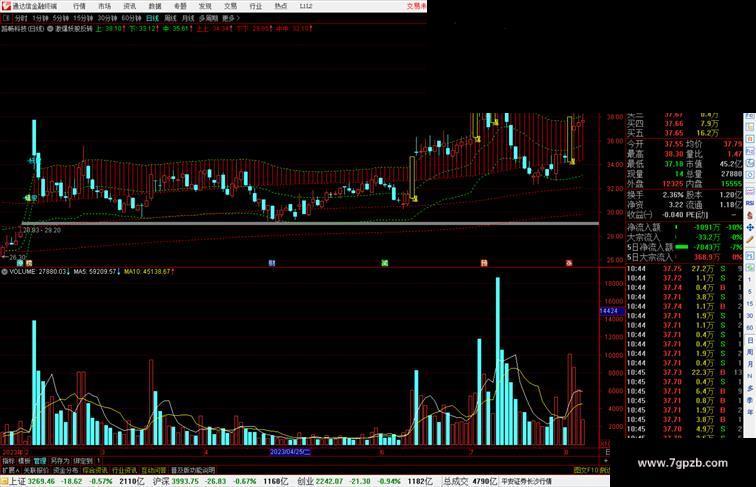
Task: Select daily period 日 in right sidebar
Action: click(x=750, y=340)
